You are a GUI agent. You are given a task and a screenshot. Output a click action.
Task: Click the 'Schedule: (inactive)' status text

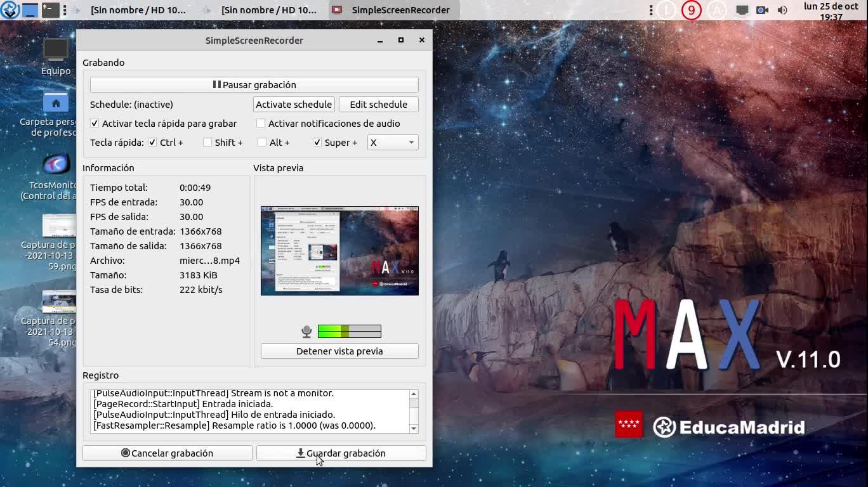131,105
